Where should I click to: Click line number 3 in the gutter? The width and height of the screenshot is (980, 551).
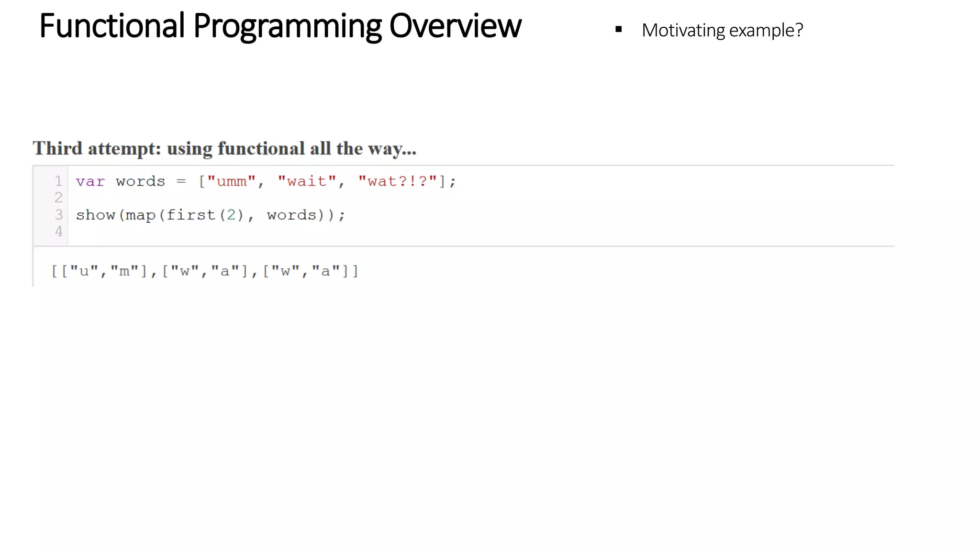(58, 215)
